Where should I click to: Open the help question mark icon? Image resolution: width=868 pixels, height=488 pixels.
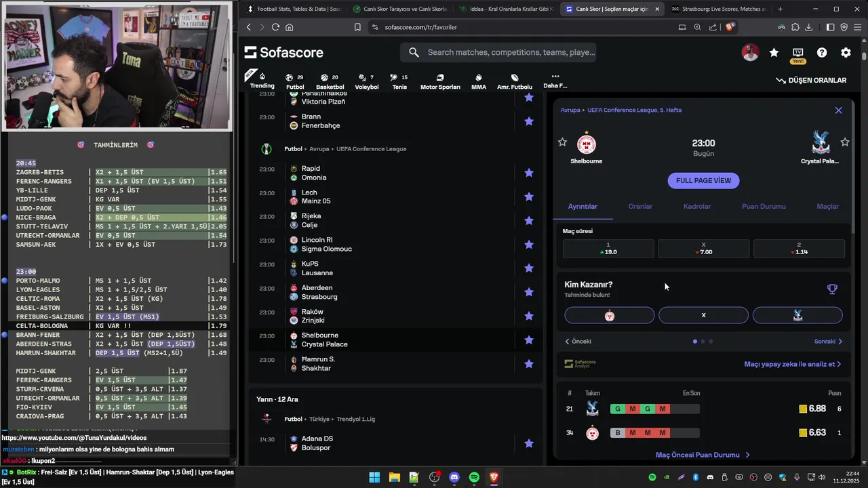[822, 53]
